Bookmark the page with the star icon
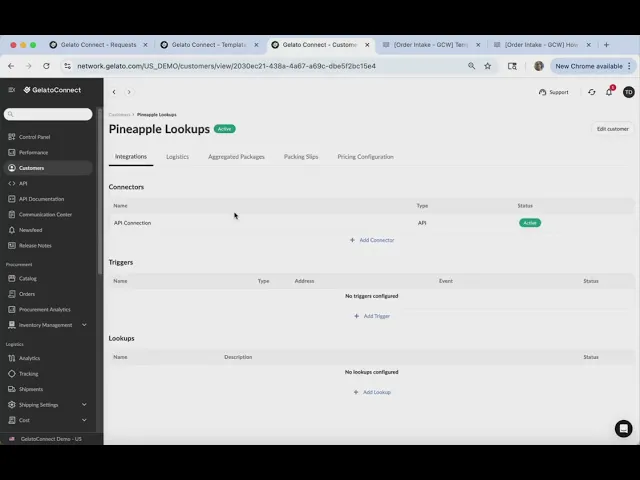The image size is (640, 480). pos(487,66)
